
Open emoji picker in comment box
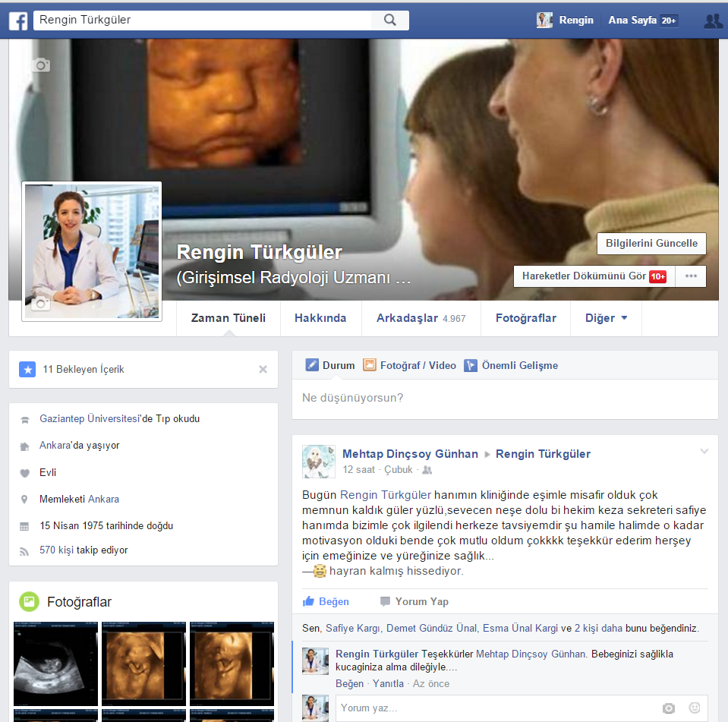[x=694, y=708]
